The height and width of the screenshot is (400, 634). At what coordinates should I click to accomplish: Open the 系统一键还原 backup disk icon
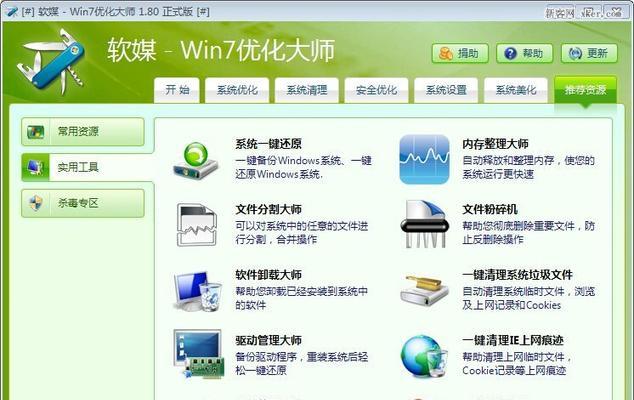(x=196, y=160)
